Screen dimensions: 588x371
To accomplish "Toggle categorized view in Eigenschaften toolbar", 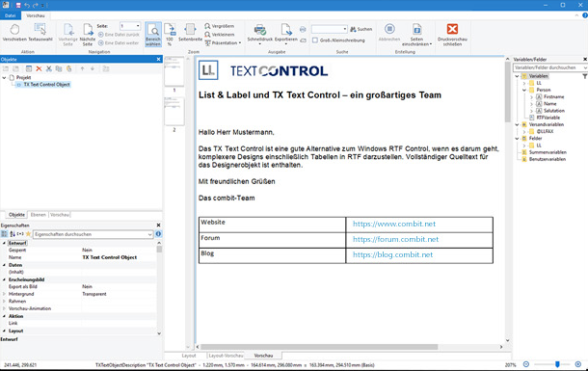I will (4, 234).
